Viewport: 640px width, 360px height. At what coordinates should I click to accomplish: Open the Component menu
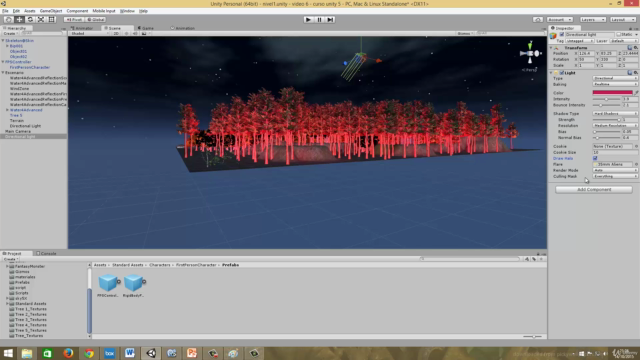(77, 11)
